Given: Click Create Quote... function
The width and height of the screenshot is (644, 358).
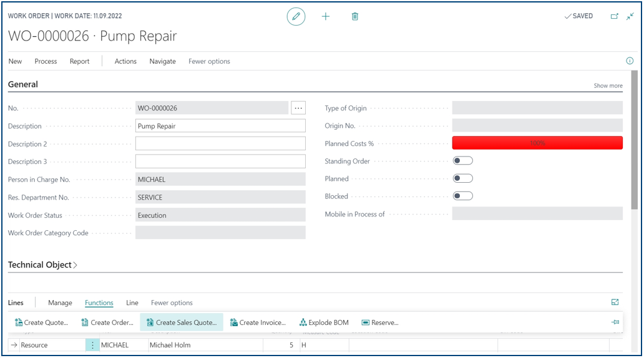Looking at the screenshot, I should (x=41, y=322).
